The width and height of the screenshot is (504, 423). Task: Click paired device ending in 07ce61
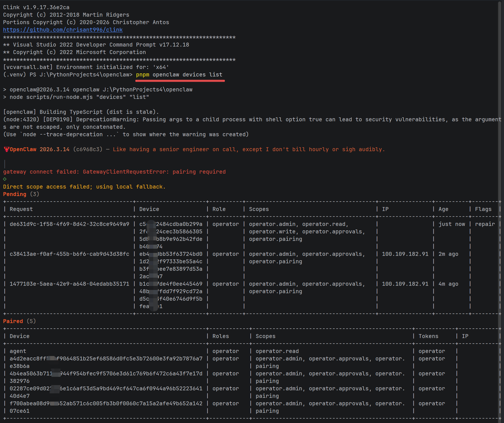click(x=106, y=407)
